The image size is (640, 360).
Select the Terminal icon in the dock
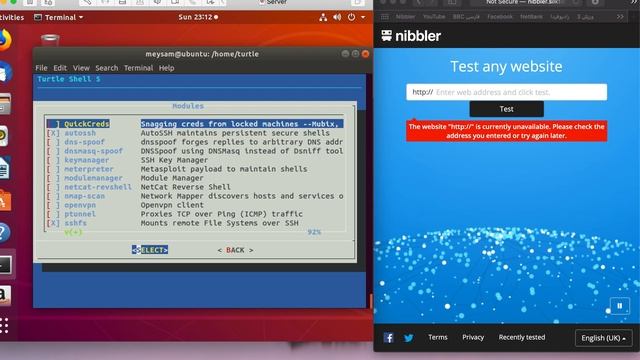pyautogui.click(x=6, y=264)
